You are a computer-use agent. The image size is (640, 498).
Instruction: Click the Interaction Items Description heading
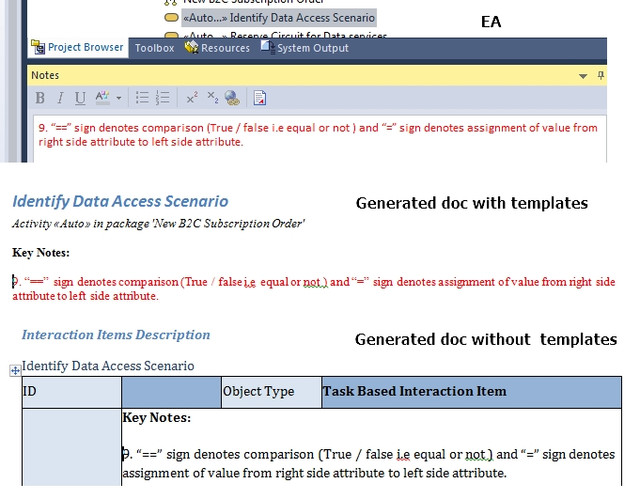click(x=116, y=335)
